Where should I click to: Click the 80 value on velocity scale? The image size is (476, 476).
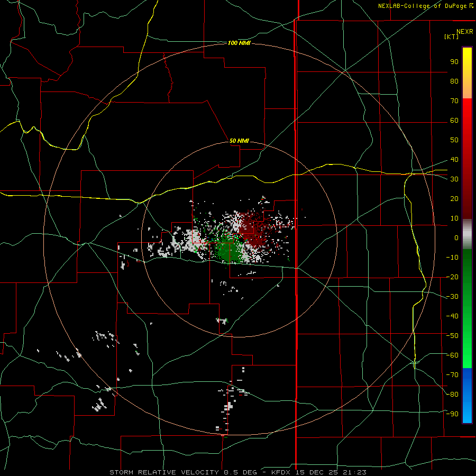454,81
